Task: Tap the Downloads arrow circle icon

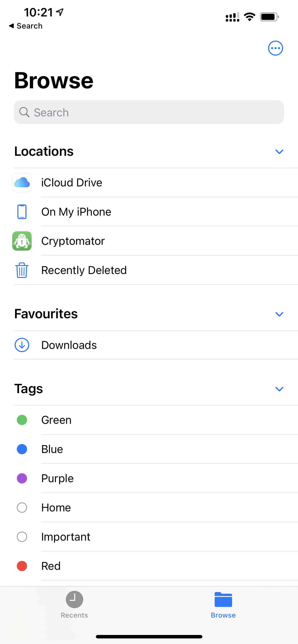Action: 22,345
